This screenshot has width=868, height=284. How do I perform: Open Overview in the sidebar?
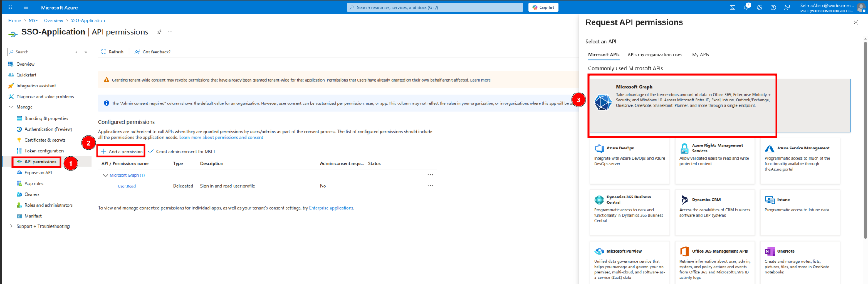pyautogui.click(x=25, y=64)
